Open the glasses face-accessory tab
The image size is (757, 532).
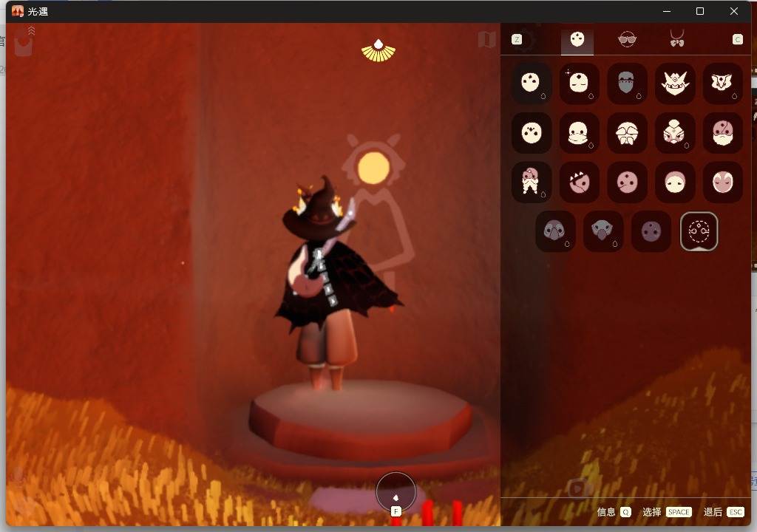pos(627,39)
